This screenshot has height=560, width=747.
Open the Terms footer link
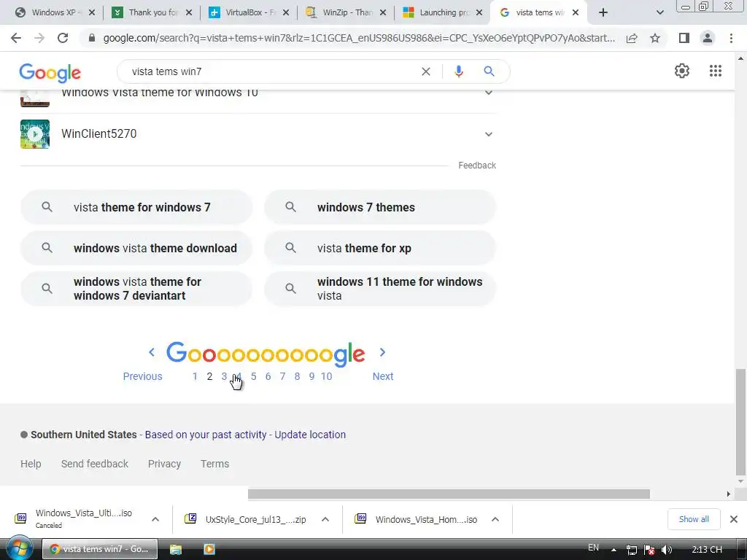(215, 464)
